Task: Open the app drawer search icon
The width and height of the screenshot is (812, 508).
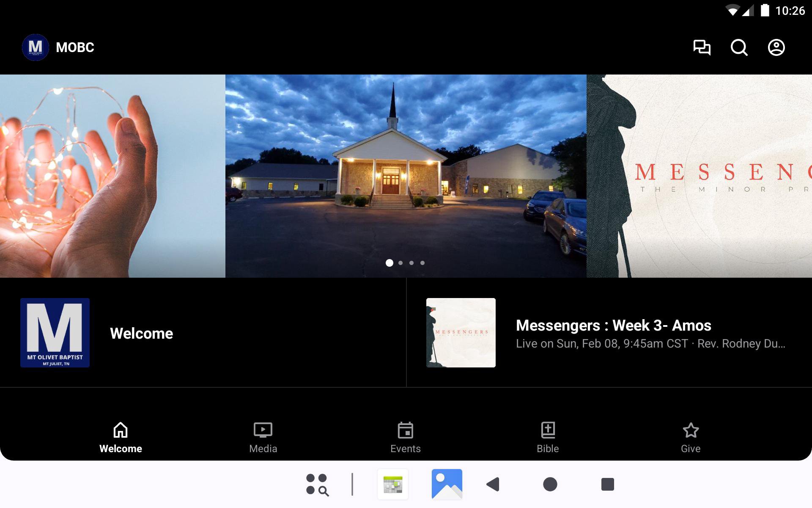Action: [317, 484]
